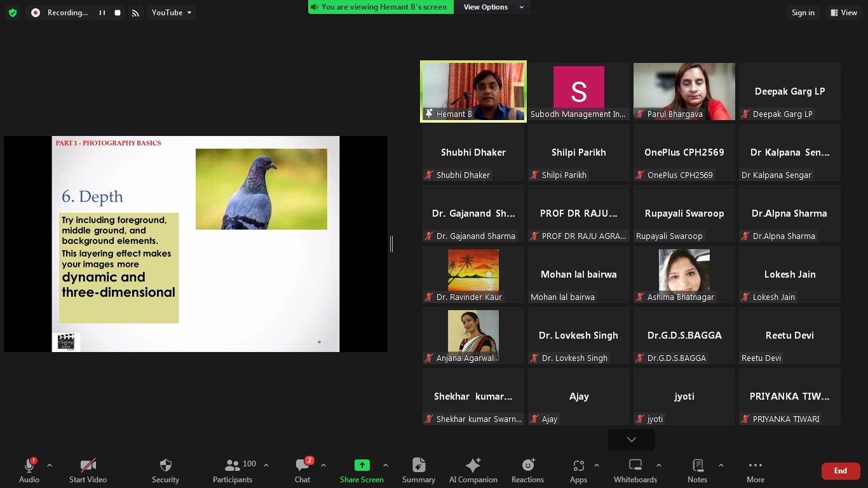The width and height of the screenshot is (868, 488).
Task: Click the red End meeting button
Action: [840, 471]
